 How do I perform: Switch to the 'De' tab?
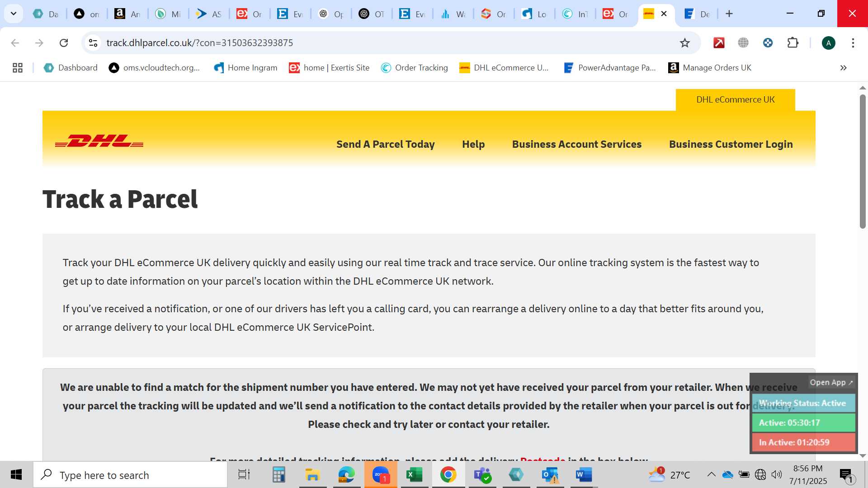tap(697, 14)
